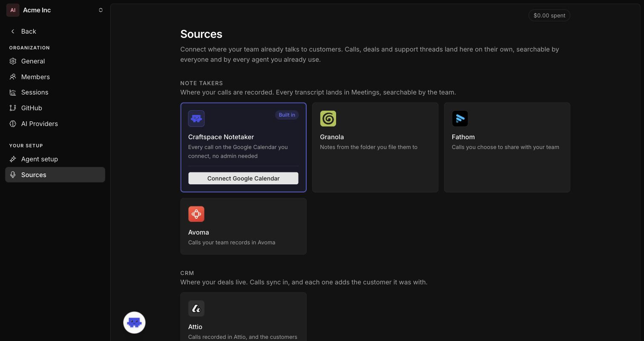Screen dimensions: 644x341
Task: Open the Avoma source card title
Action: click(198, 232)
